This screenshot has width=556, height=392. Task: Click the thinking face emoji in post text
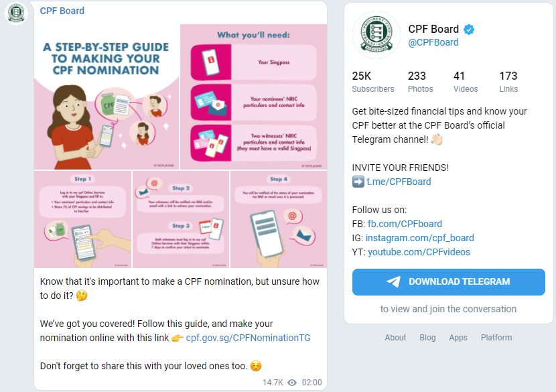(x=82, y=296)
